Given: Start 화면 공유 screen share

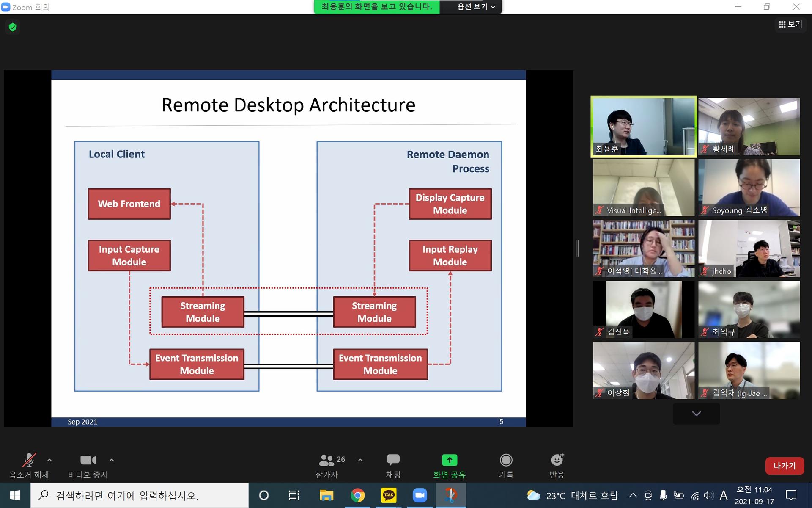Looking at the screenshot, I should point(449,466).
